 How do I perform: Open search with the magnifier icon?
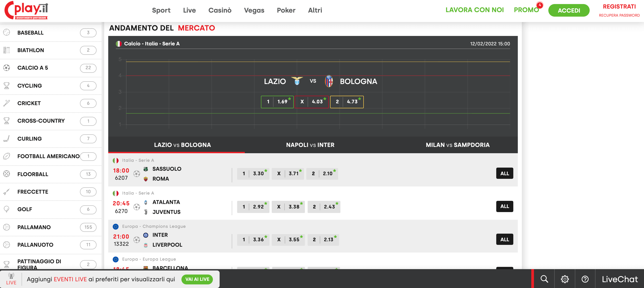(544, 279)
